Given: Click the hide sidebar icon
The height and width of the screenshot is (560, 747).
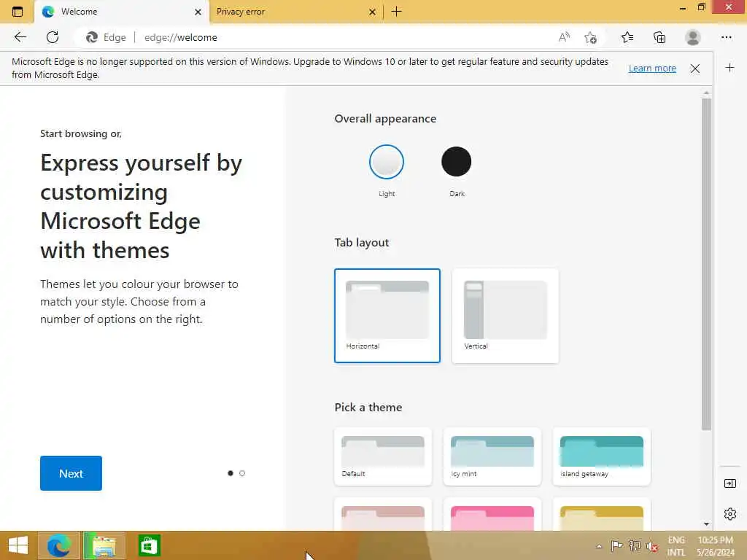Looking at the screenshot, I should pyautogui.click(x=729, y=483).
